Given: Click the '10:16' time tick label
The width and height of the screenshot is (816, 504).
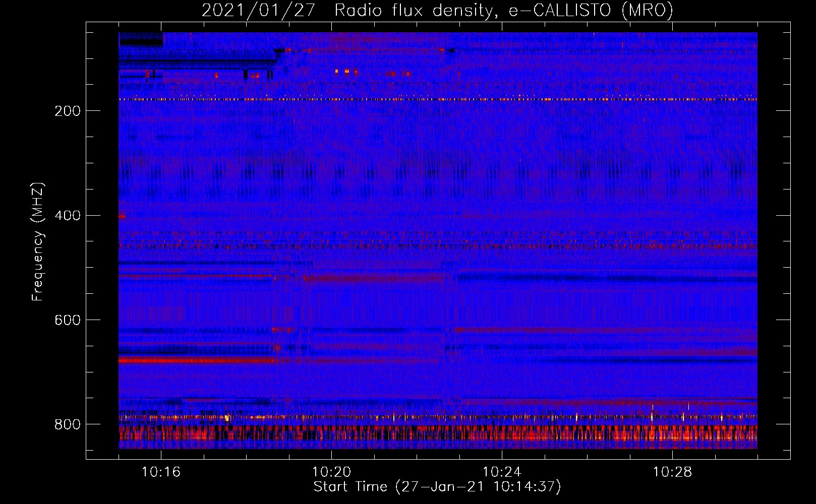Looking at the screenshot, I should tap(161, 472).
